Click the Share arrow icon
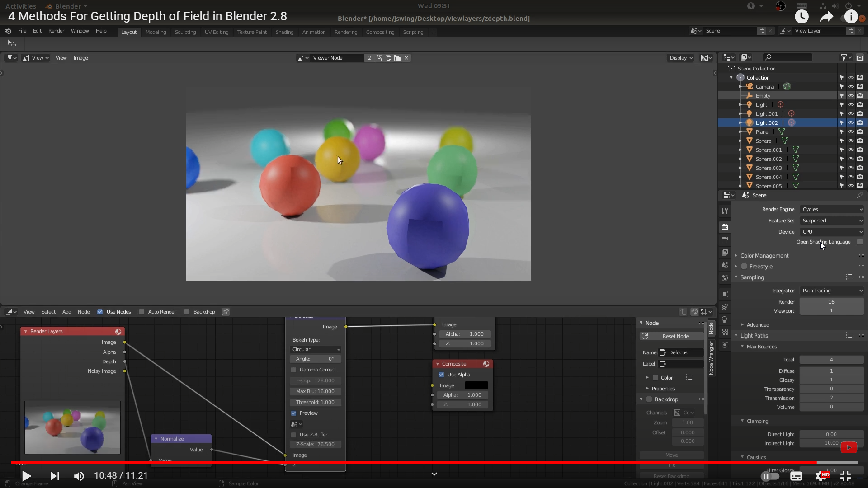Viewport: 868px width, 488px height. [x=826, y=17]
